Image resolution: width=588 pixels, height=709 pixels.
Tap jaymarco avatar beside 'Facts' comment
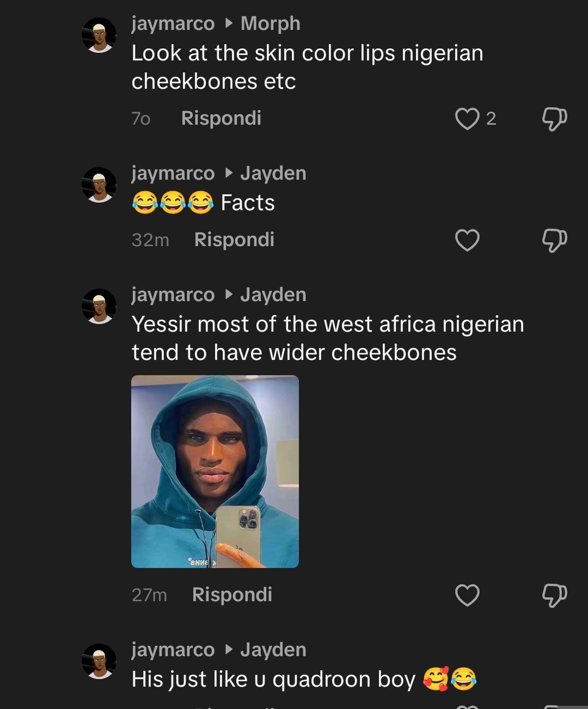pyautogui.click(x=99, y=185)
